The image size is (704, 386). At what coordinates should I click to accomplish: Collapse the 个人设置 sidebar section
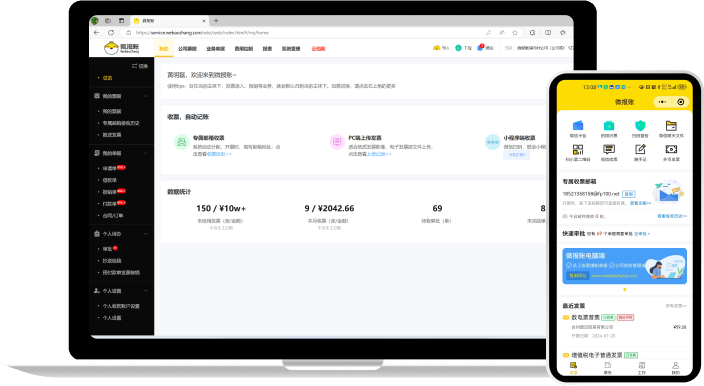click(x=145, y=291)
